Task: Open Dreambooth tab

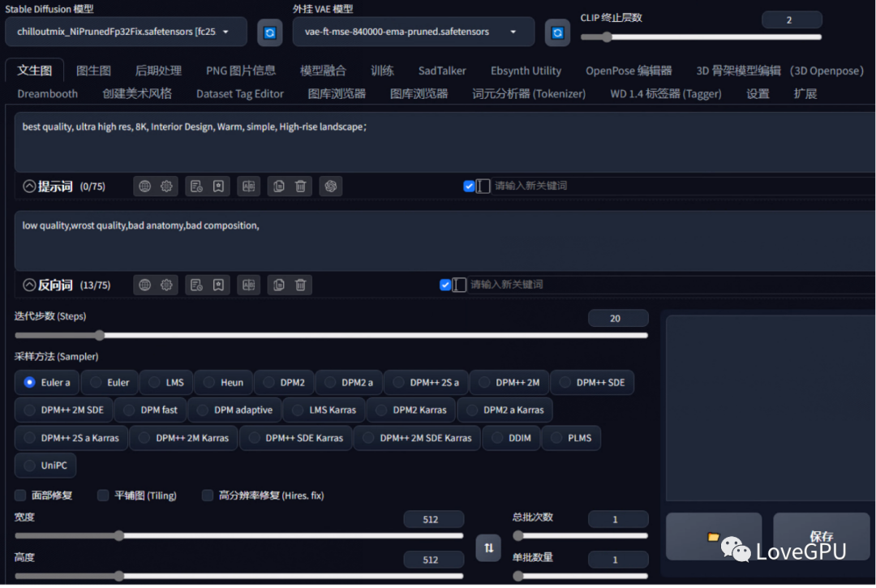Action: point(48,94)
